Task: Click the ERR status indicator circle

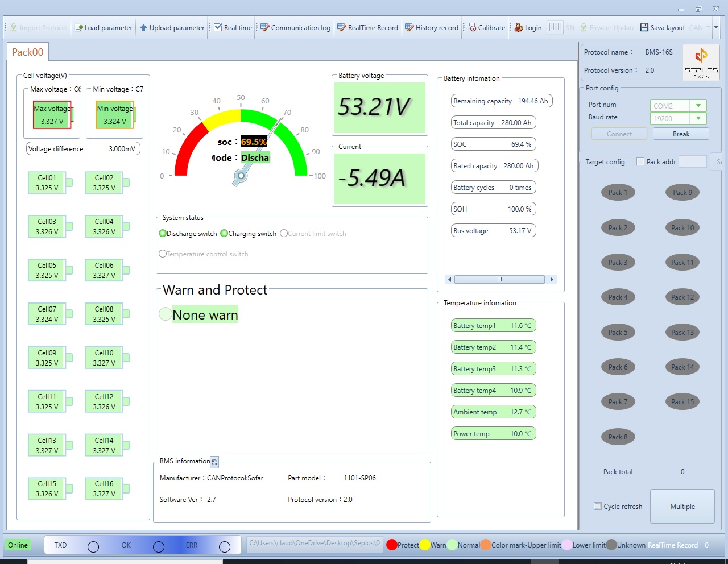Action: point(225,547)
